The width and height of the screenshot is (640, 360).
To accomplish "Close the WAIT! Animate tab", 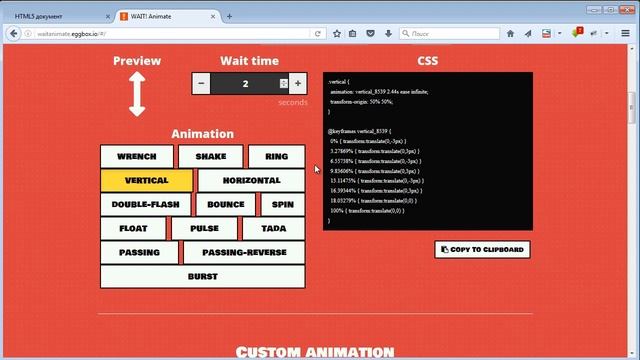I will click(213, 16).
